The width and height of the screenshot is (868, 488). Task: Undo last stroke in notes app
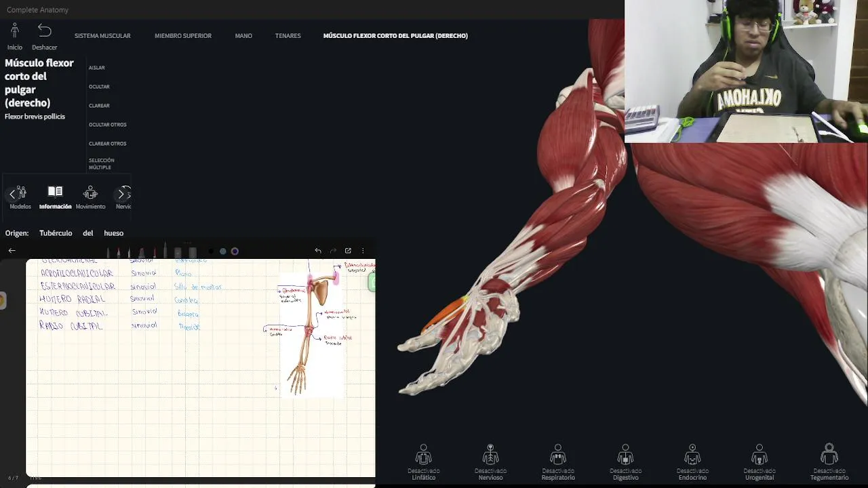(318, 251)
